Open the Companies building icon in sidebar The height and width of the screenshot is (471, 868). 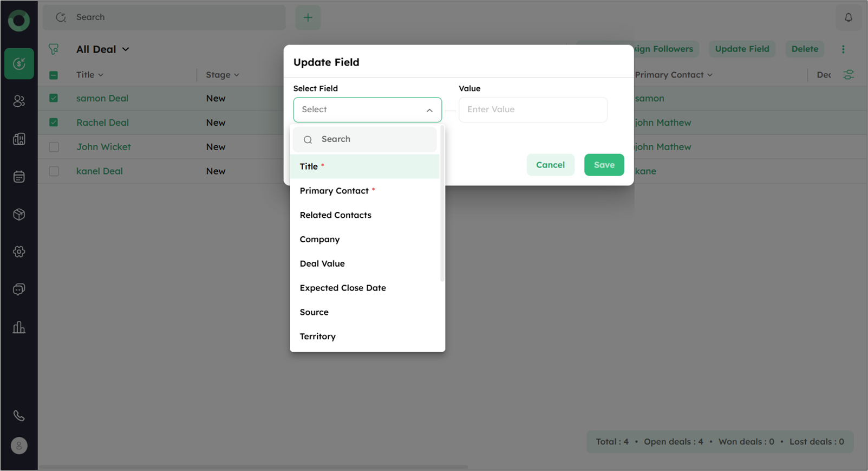[x=19, y=139]
